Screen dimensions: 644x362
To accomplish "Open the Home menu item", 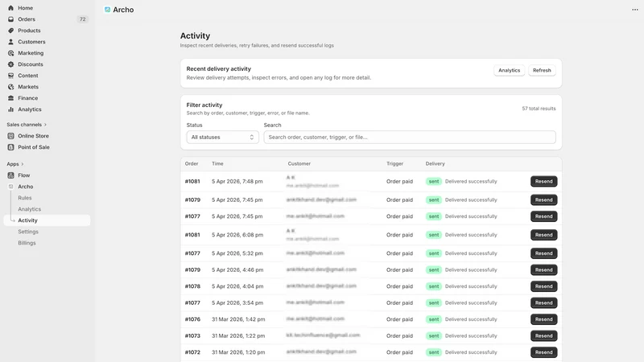I will click(x=26, y=8).
